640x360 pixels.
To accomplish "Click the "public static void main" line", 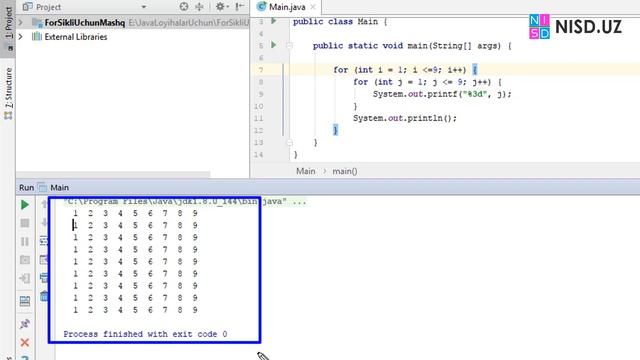I will (412, 46).
